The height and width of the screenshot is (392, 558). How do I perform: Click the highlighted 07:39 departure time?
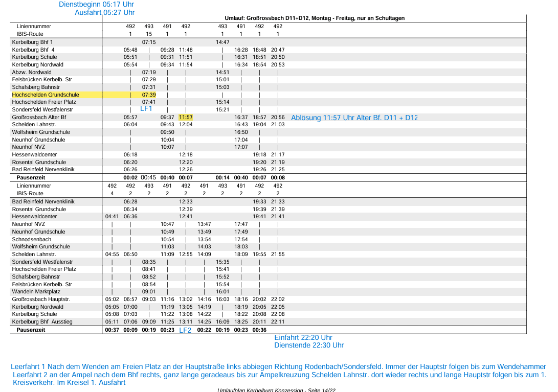149,95
